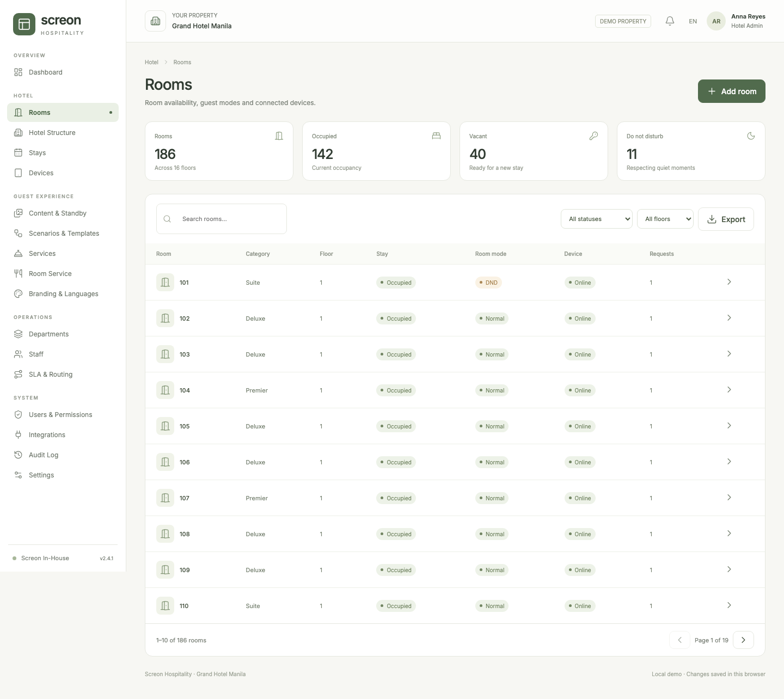This screenshot has width=784, height=699.
Task: Open SLA & Routing page
Action: [x=63, y=375]
